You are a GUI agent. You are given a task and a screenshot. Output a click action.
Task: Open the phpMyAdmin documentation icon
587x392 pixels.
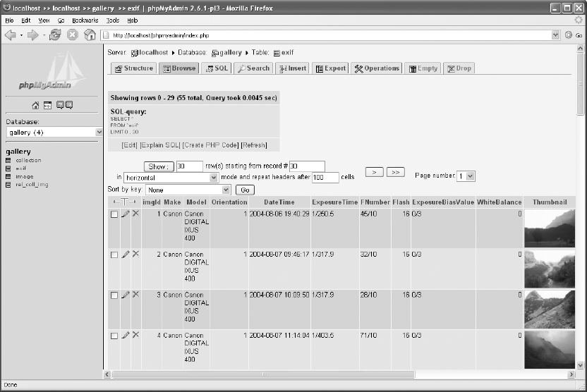coord(60,105)
